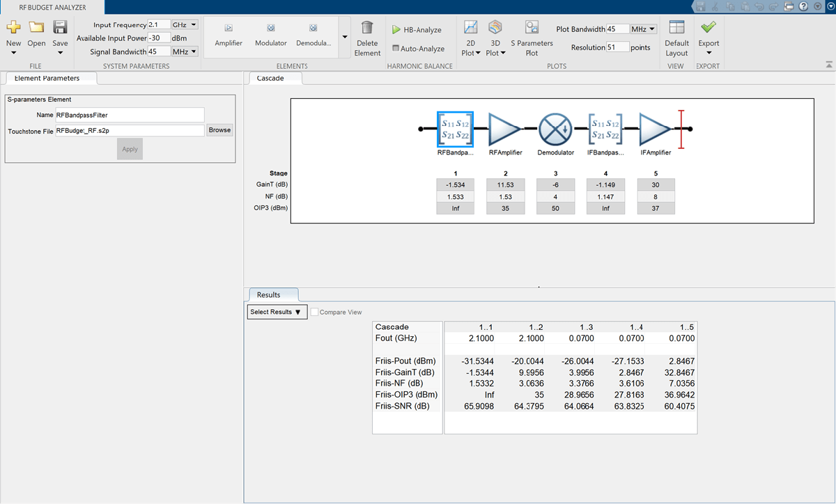Open the Export menu
The image size is (836, 504).
709,38
